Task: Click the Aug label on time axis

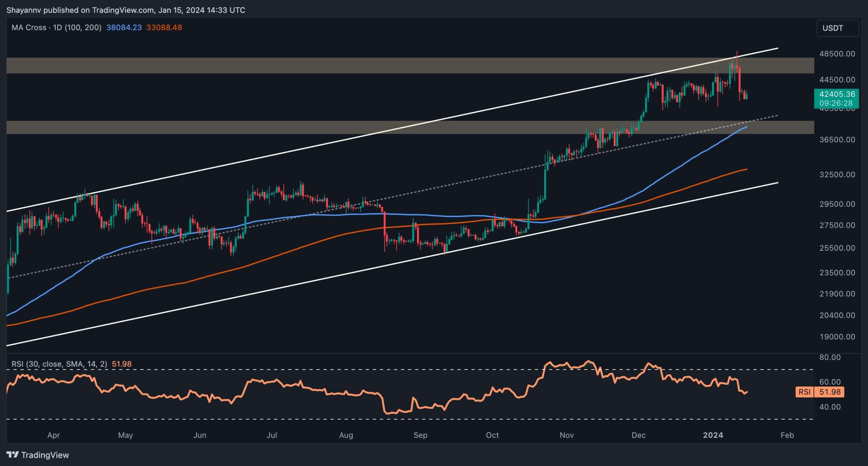Action: [346, 435]
